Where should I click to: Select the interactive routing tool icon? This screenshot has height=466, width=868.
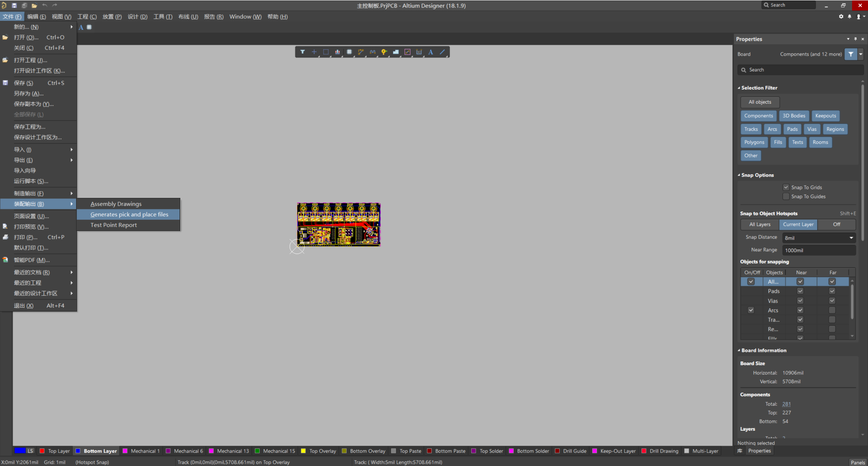pyautogui.click(x=361, y=52)
